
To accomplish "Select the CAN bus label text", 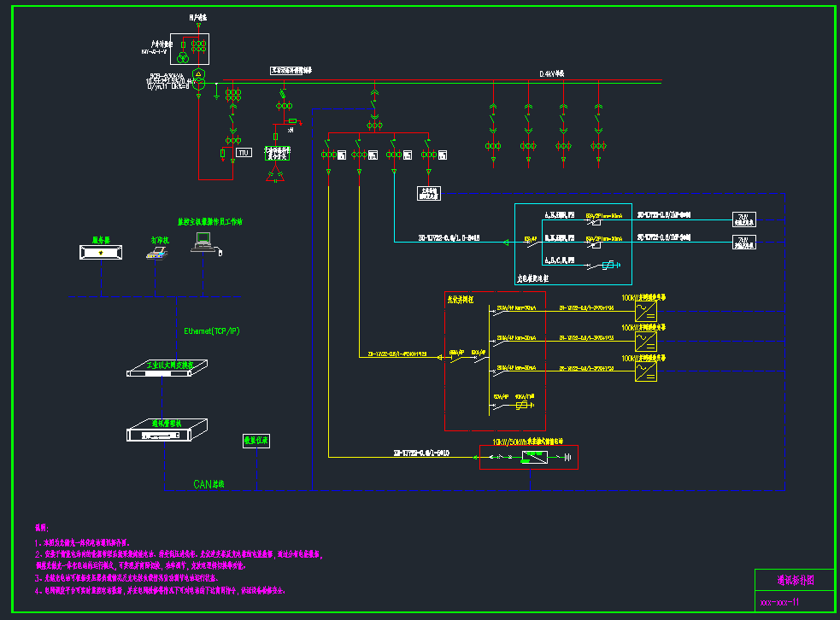I will click(210, 484).
